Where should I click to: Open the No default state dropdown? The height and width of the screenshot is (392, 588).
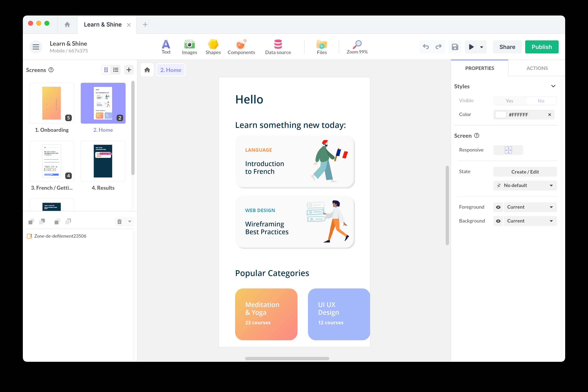(x=525, y=185)
